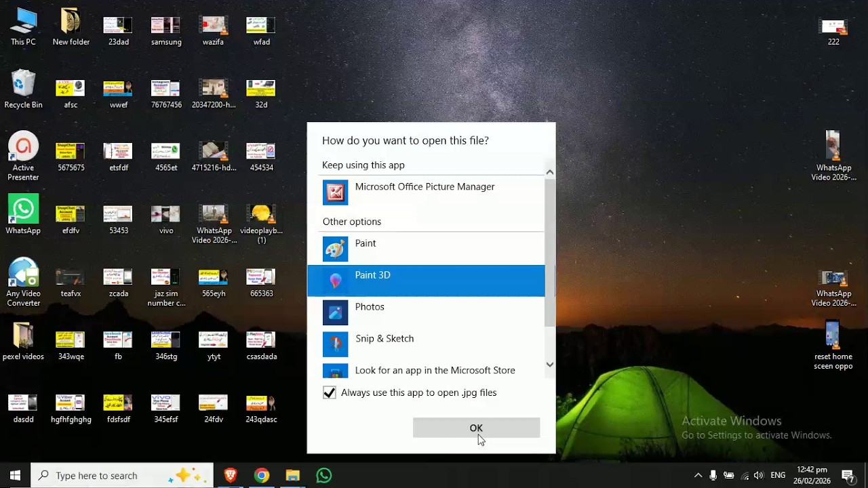Select the 23dad image file

[118, 30]
